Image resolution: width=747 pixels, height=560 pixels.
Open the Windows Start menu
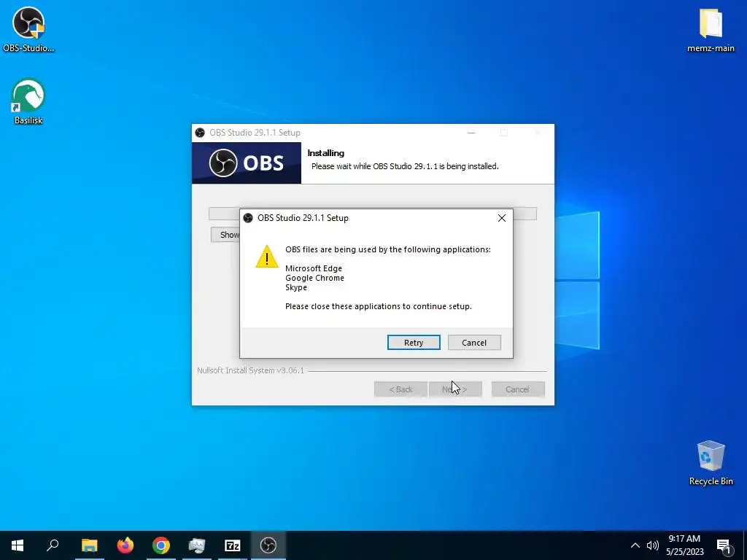point(18,545)
